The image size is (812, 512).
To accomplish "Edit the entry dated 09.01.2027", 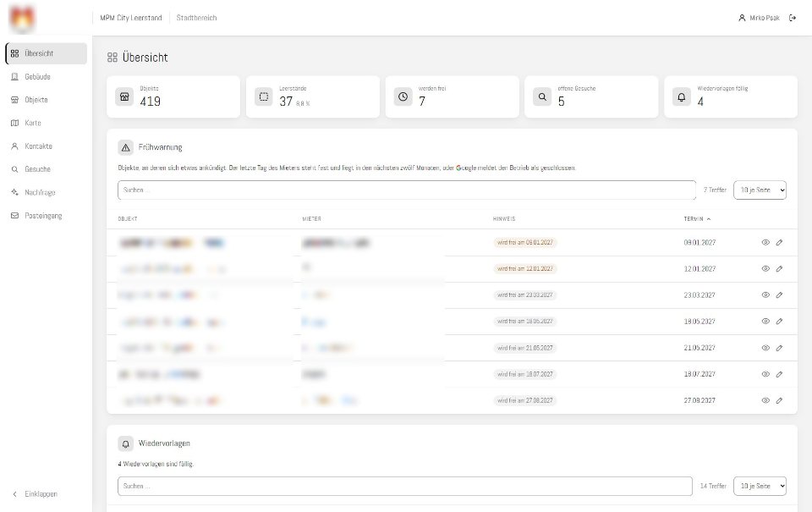I will (x=779, y=243).
